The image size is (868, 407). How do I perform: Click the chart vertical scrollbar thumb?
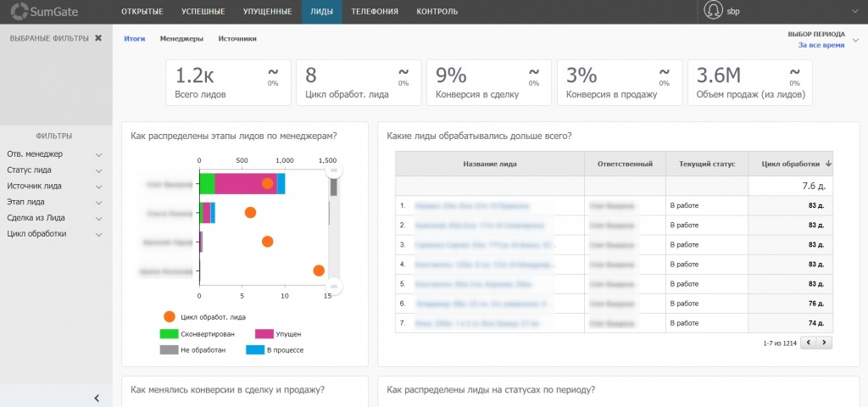pyautogui.click(x=334, y=187)
